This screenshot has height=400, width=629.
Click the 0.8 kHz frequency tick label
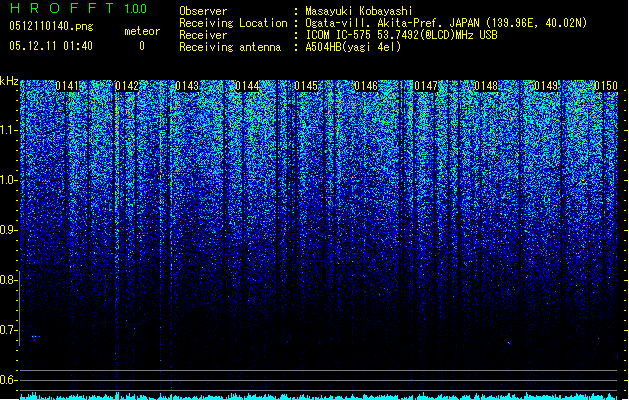(8, 280)
